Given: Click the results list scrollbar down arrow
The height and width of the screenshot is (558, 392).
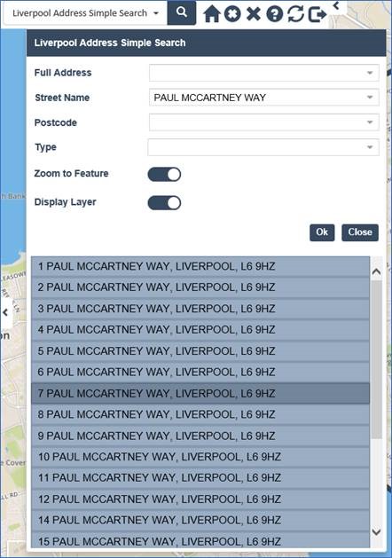Looking at the screenshot, I should (x=376, y=532).
